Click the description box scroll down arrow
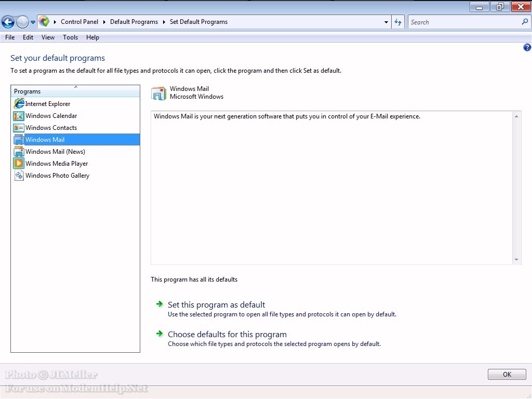The image size is (532, 399). click(516, 260)
